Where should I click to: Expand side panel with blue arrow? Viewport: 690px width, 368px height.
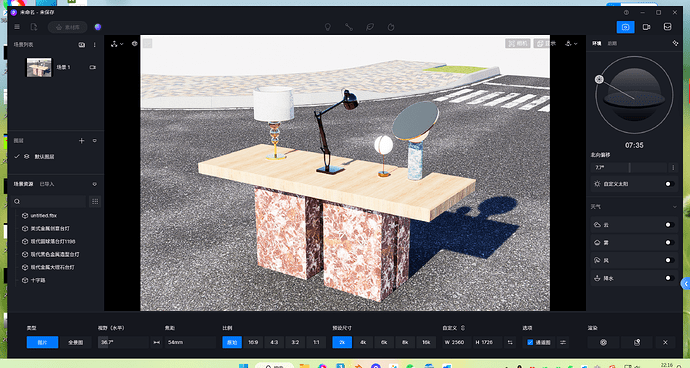(686, 283)
